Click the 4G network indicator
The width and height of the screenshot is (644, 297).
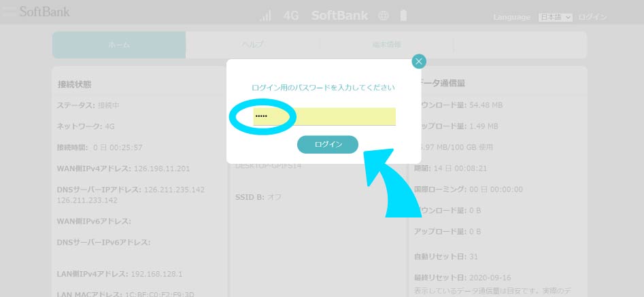pyautogui.click(x=291, y=16)
